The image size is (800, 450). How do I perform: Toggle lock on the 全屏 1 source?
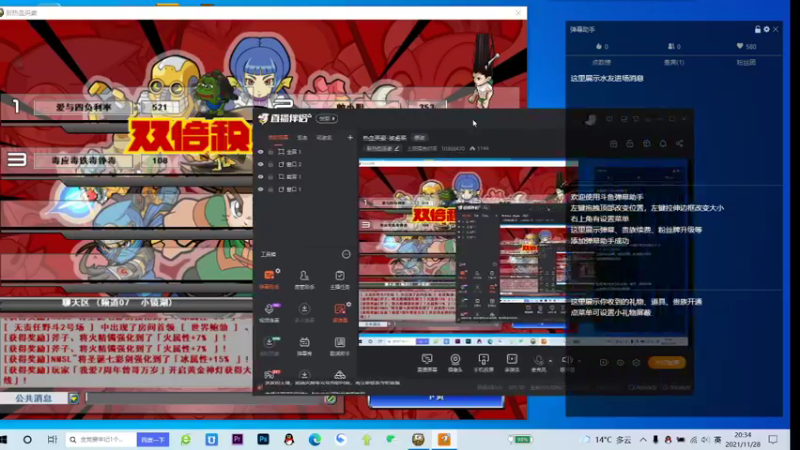(271, 152)
